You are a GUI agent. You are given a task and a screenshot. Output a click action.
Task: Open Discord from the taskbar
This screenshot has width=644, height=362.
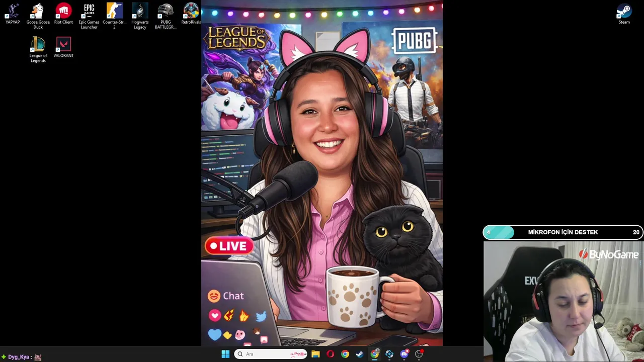[x=404, y=354]
